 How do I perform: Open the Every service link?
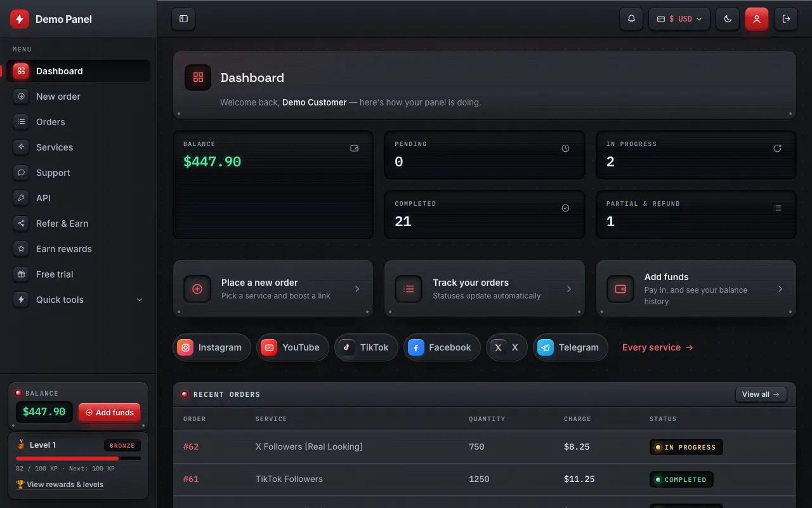(x=658, y=347)
